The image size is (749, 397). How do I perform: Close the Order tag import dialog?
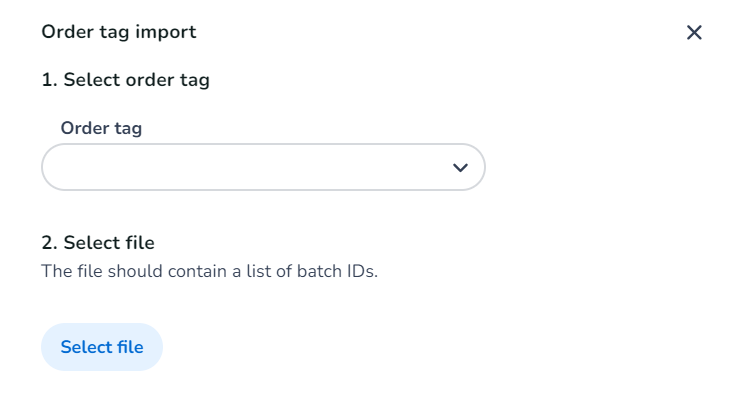(694, 32)
